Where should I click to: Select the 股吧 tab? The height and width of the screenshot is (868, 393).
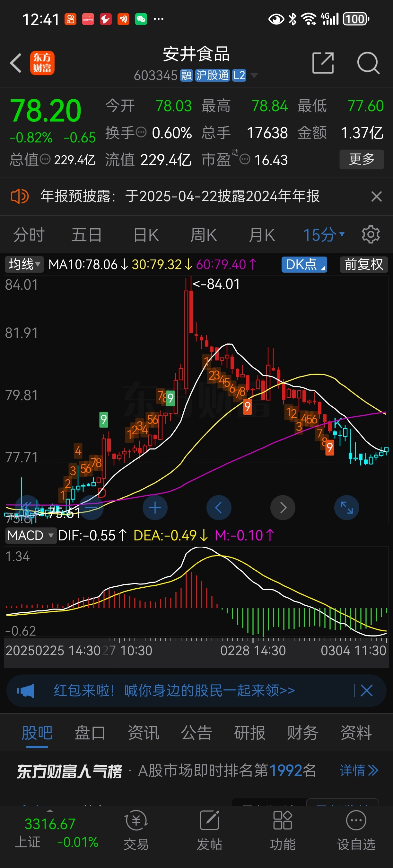click(x=37, y=733)
